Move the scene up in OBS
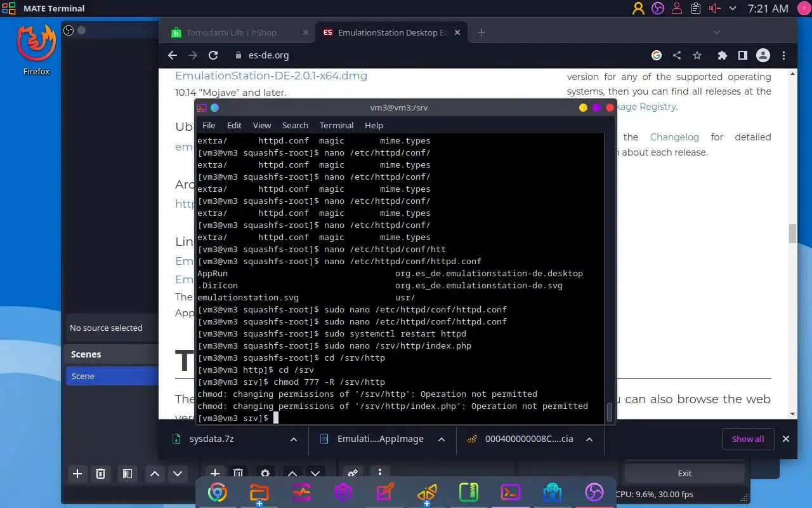This screenshot has height=508, width=812. (x=154, y=473)
